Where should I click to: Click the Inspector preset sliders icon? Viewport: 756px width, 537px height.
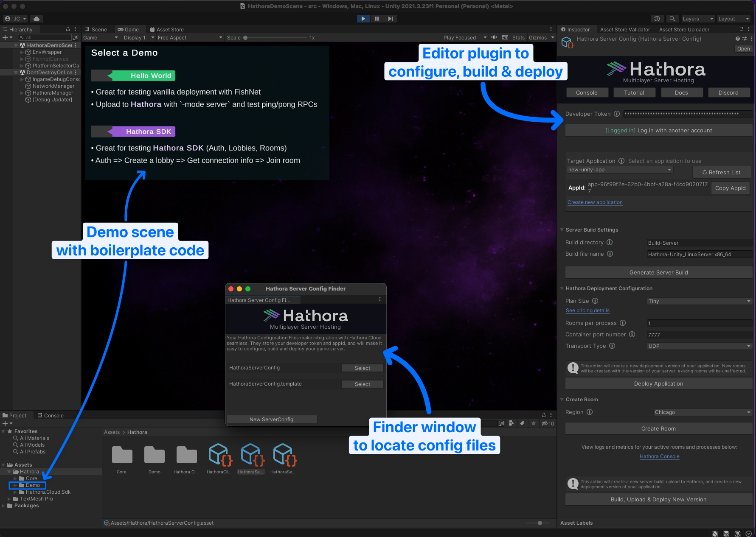pyautogui.click(x=745, y=39)
